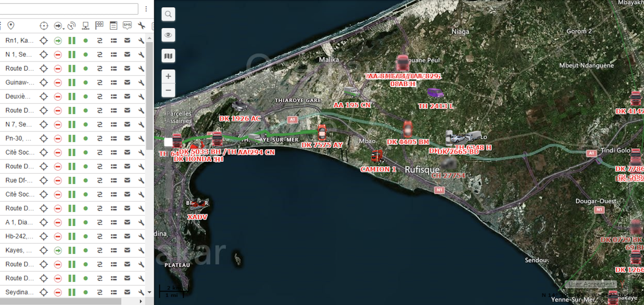Locate the Hb-242,... unit on map
This screenshot has width=644, height=305.
(x=44, y=236)
